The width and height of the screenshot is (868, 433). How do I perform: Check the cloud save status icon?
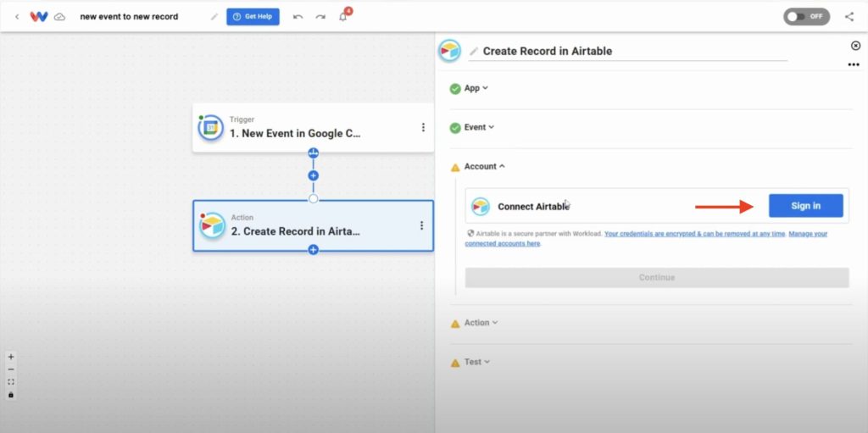[60, 17]
